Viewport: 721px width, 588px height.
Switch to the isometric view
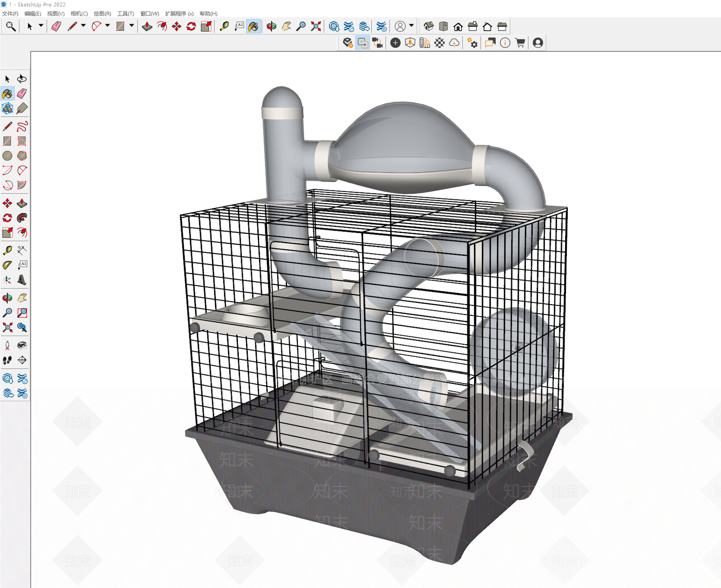(429, 27)
